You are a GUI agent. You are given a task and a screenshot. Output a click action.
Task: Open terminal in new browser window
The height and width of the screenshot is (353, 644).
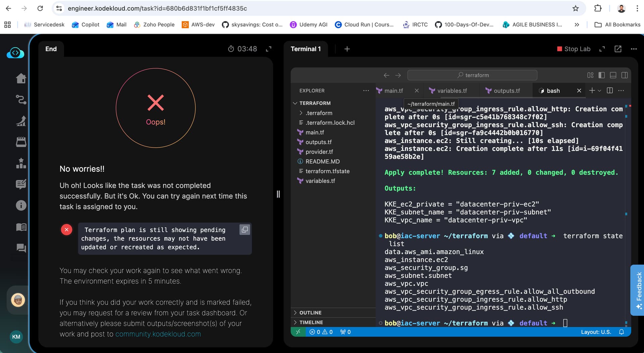click(x=618, y=49)
